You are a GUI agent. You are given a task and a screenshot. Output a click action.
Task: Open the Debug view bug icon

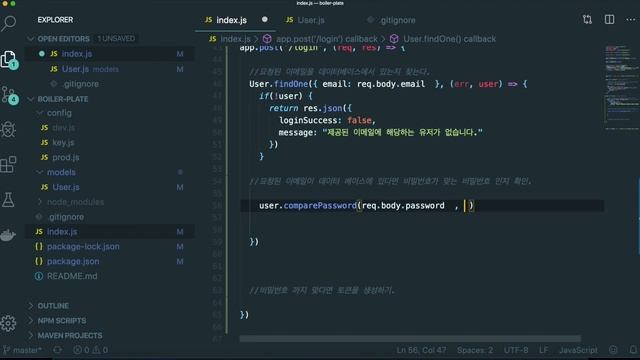click(x=8, y=129)
